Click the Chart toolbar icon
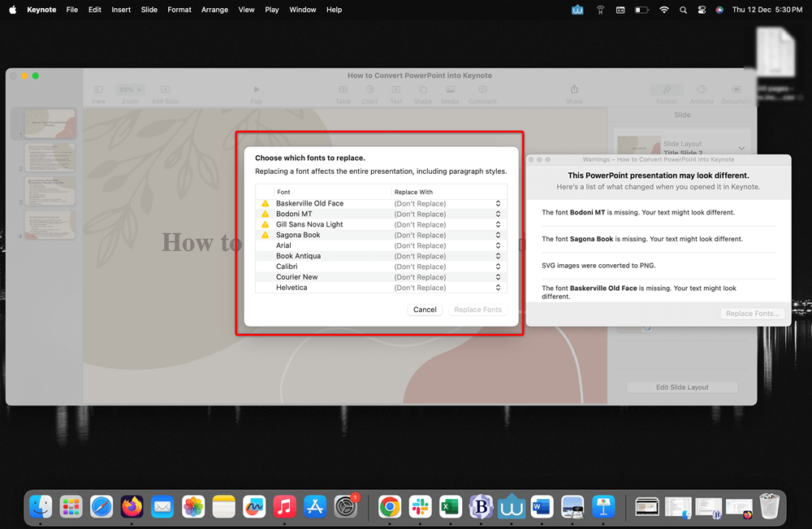 [369, 90]
